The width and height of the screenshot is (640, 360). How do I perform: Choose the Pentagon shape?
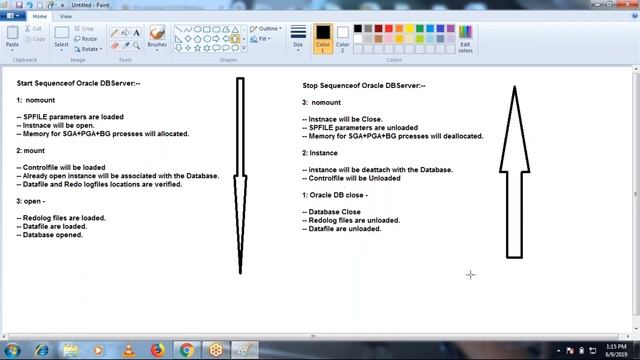(x=198, y=39)
